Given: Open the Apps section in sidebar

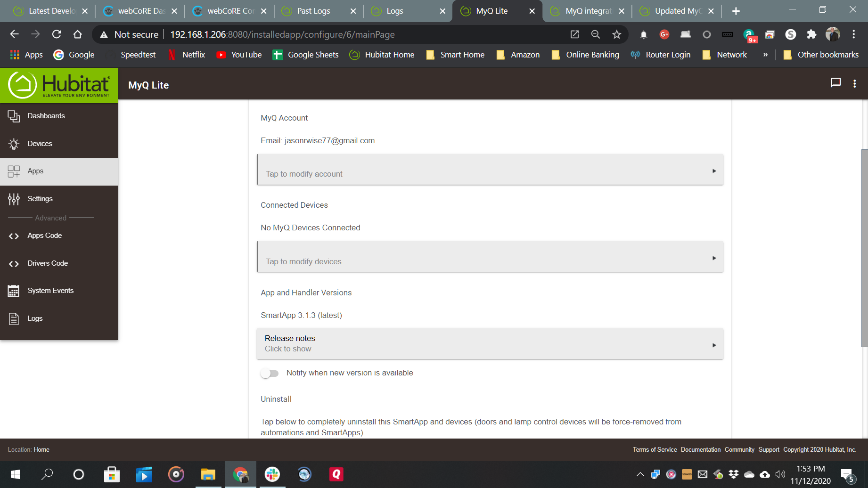Looking at the screenshot, I should point(59,171).
